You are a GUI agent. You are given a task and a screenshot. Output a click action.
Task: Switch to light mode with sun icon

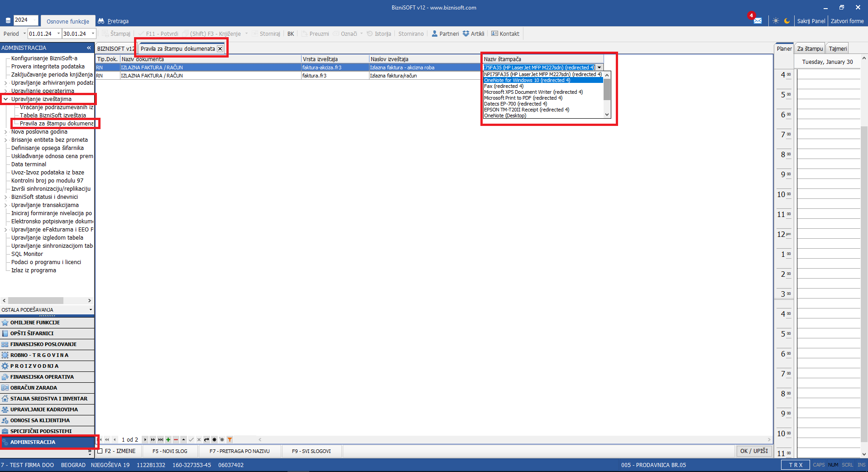[776, 21]
